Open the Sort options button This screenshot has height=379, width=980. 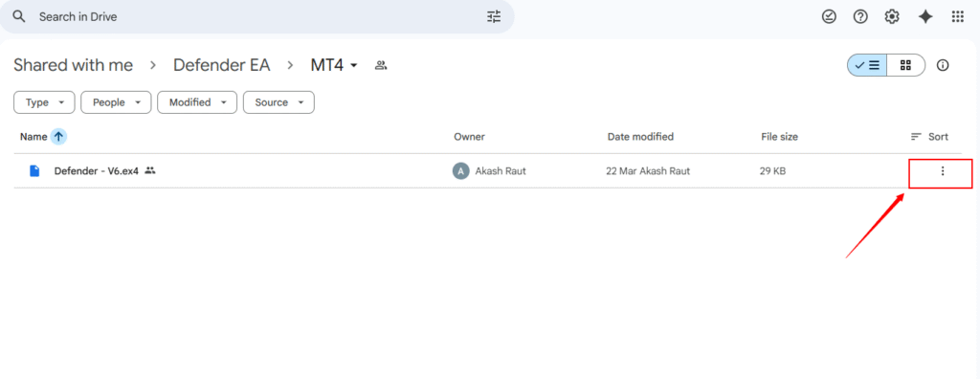click(x=929, y=136)
